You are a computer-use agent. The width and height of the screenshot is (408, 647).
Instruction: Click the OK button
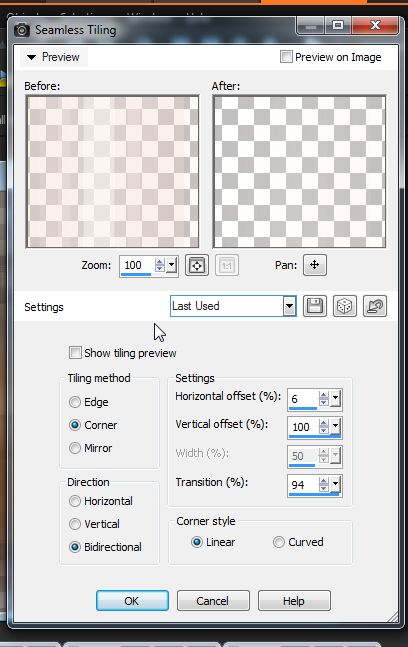(132, 600)
